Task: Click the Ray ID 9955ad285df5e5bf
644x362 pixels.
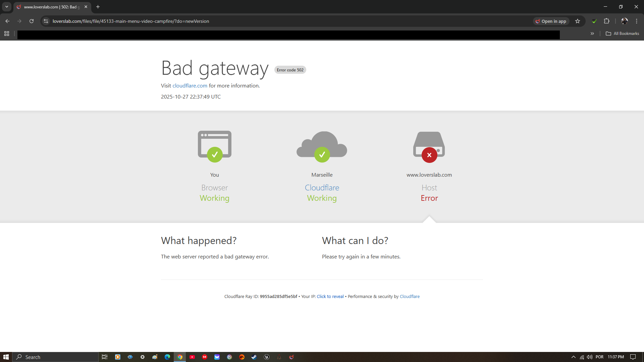Action: point(278,297)
